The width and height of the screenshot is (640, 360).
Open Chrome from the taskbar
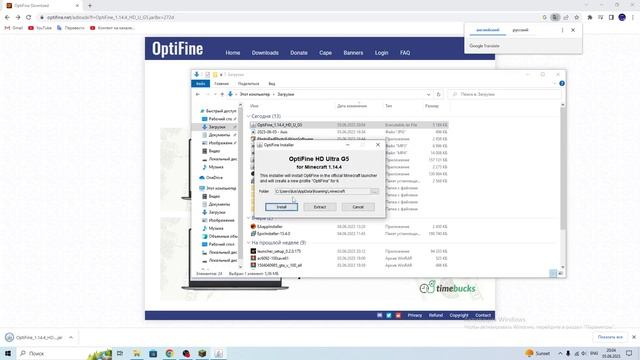point(169,353)
